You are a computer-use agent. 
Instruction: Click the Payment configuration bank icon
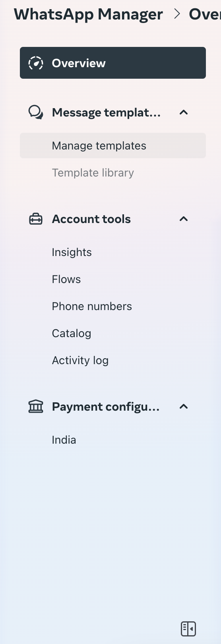tap(36, 407)
